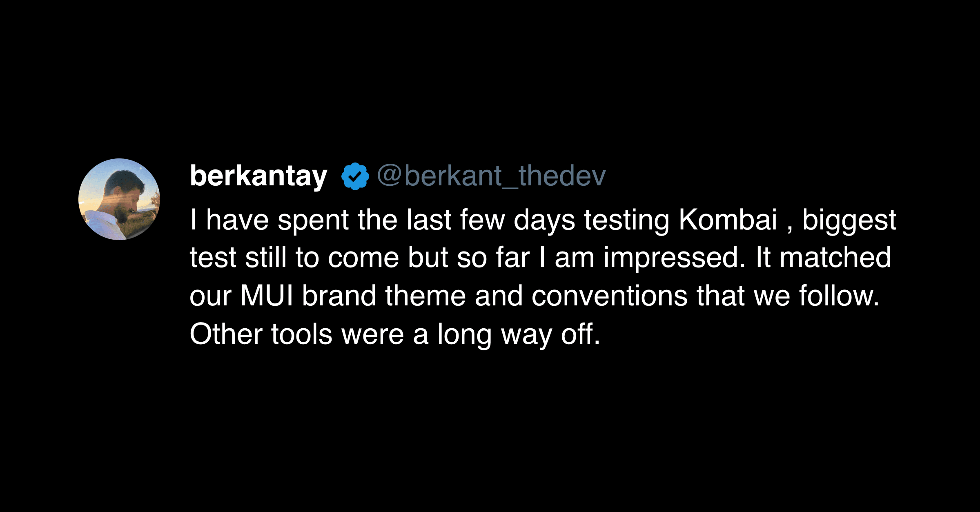Click the word come in the second line
This screenshot has width=980, height=512.
363,258
